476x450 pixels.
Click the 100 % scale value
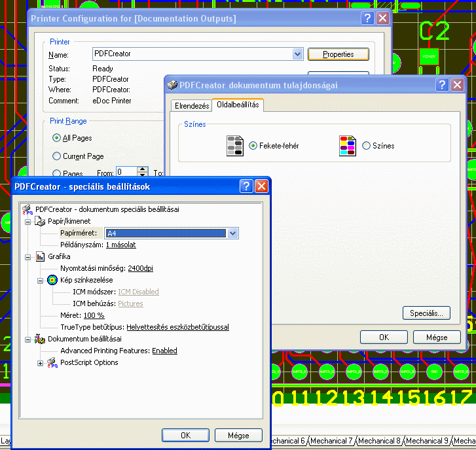click(x=94, y=315)
